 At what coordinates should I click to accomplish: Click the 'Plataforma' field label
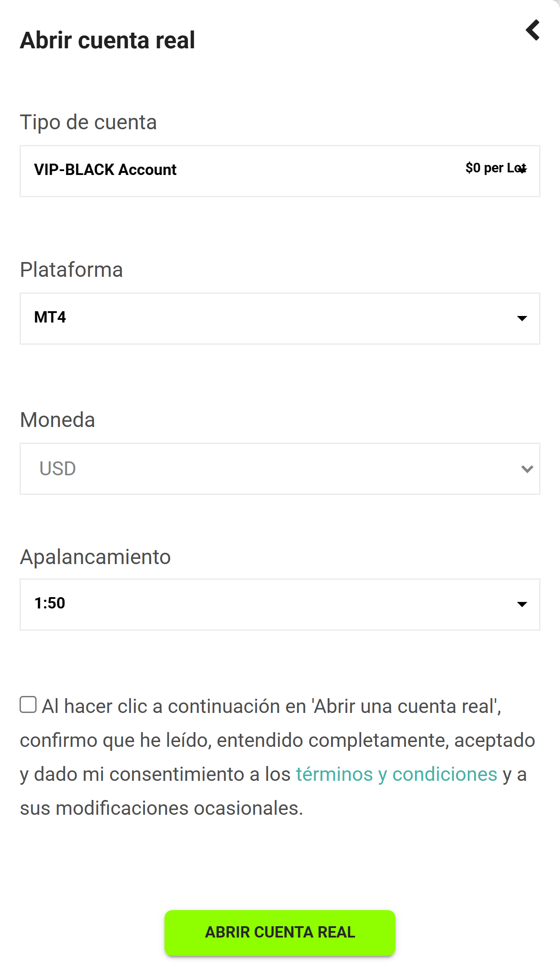(x=71, y=270)
